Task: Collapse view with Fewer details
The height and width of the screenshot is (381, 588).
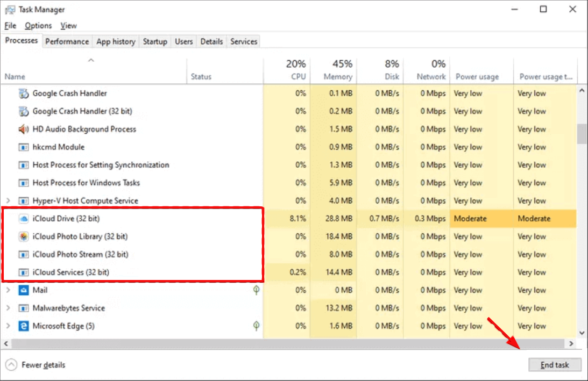Action: pos(36,365)
